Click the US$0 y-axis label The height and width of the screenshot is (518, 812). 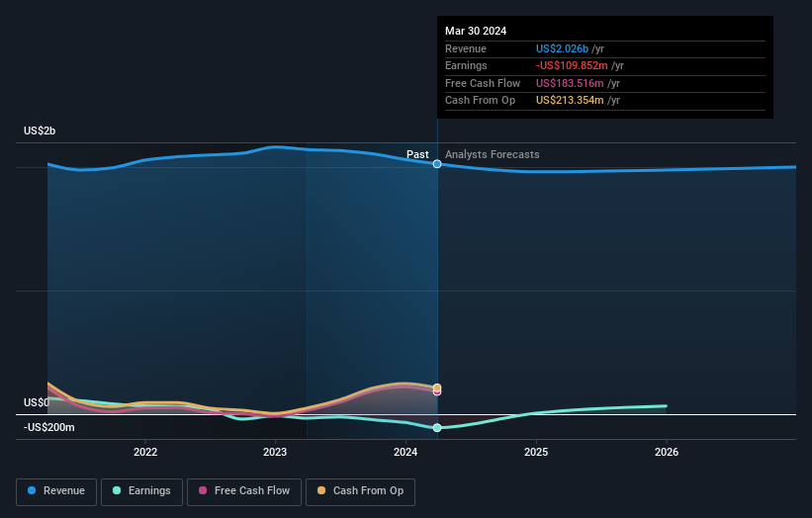pyautogui.click(x=37, y=402)
